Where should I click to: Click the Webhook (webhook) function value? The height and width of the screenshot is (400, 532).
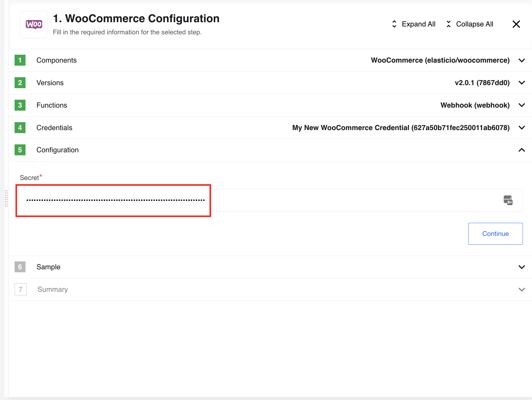click(x=475, y=105)
